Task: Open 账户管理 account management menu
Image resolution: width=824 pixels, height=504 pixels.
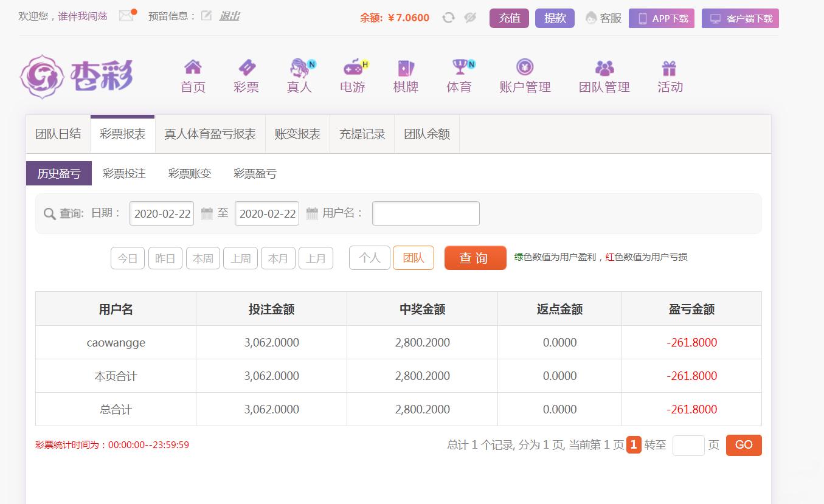Action: tap(525, 76)
